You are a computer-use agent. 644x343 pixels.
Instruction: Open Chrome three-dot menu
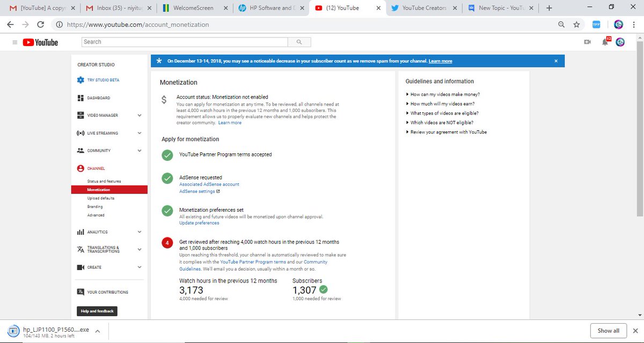pos(634,25)
